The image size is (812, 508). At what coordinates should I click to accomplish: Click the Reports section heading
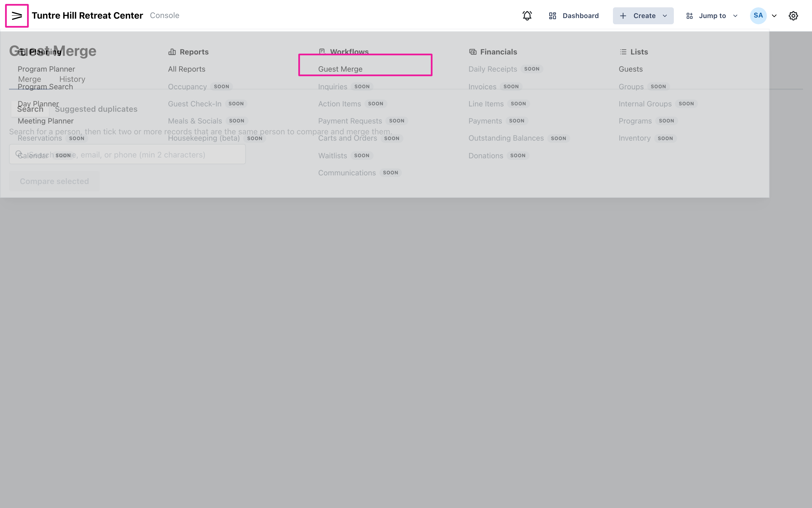coord(194,52)
